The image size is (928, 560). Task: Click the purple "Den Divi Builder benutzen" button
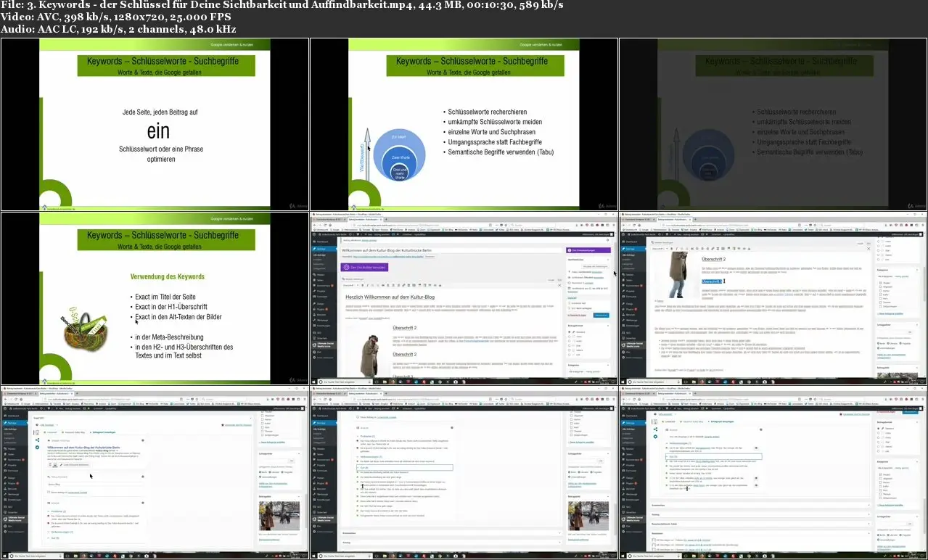pos(364,267)
